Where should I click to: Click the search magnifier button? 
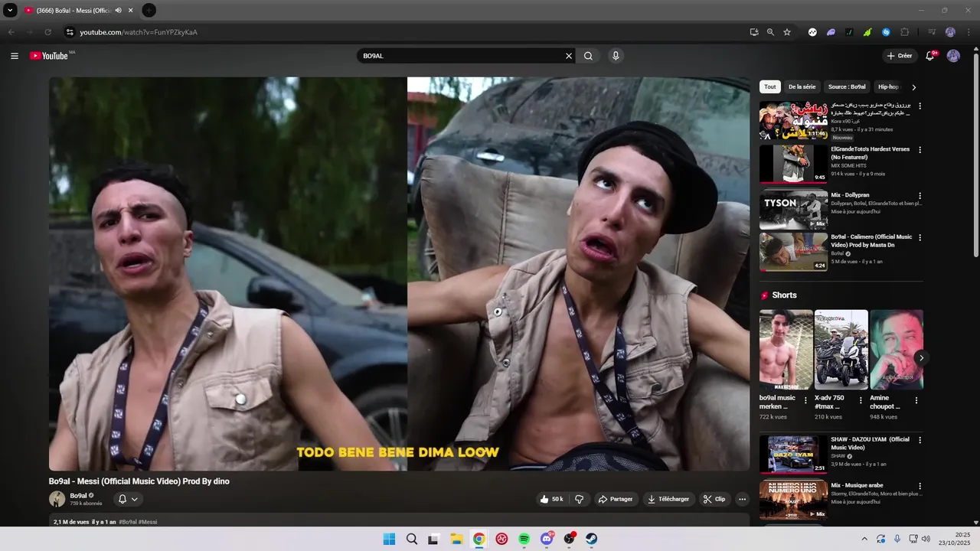pyautogui.click(x=588, y=56)
